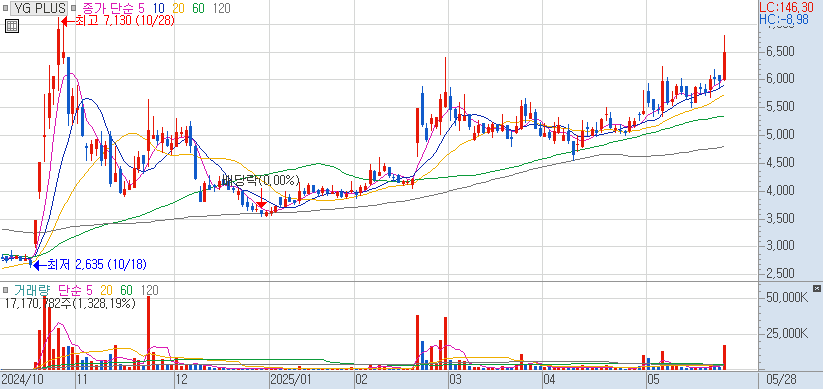The width and height of the screenshot is (823, 389).
Task: Click the square marker before 종가 단순
Action: pos(73,8)
